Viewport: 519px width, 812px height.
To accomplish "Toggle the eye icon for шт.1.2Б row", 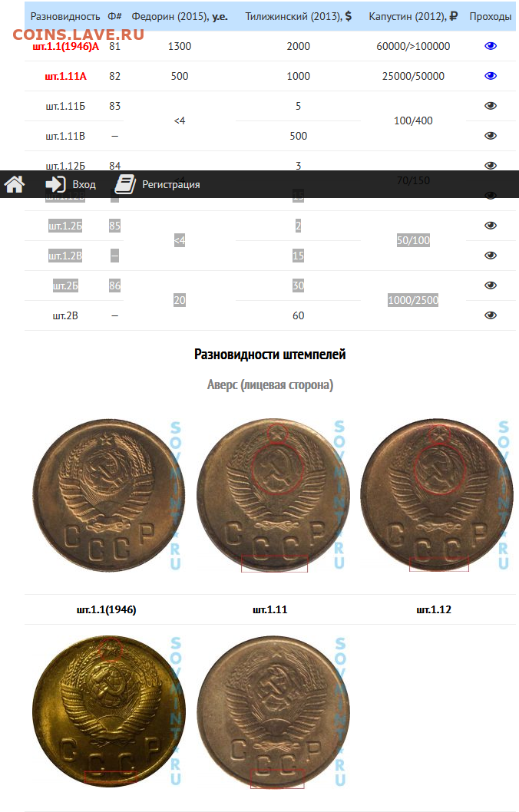I will [491, 226].
